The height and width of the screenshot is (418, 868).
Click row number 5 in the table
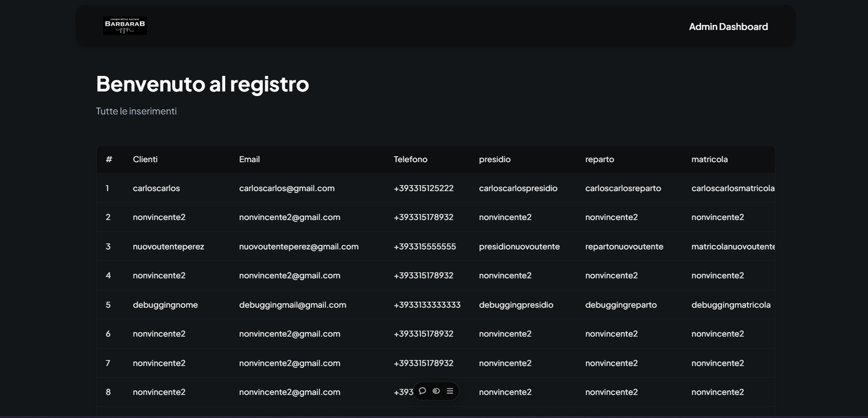108,305
